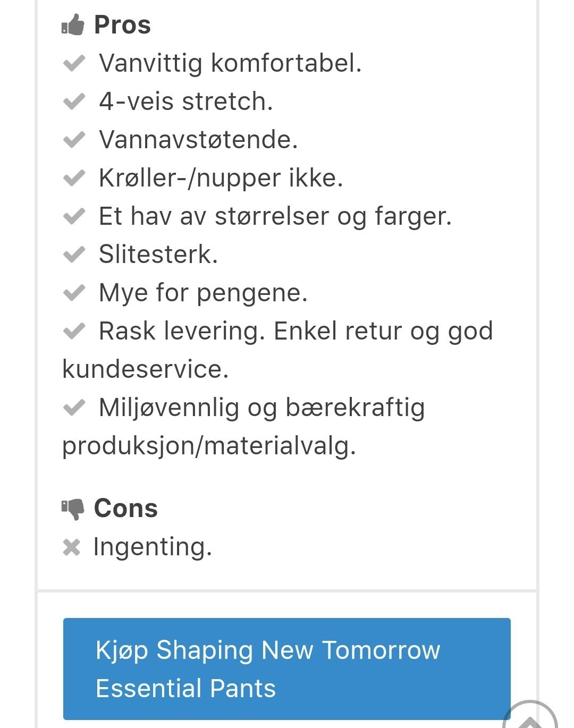Viewport: 574px width, 728px height.
Task: Select the Cons heading
Action: click(126, 509)
